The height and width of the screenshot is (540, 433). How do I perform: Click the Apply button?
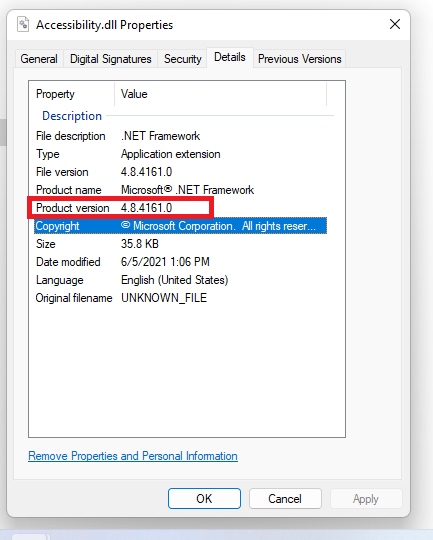coord(366,498)
